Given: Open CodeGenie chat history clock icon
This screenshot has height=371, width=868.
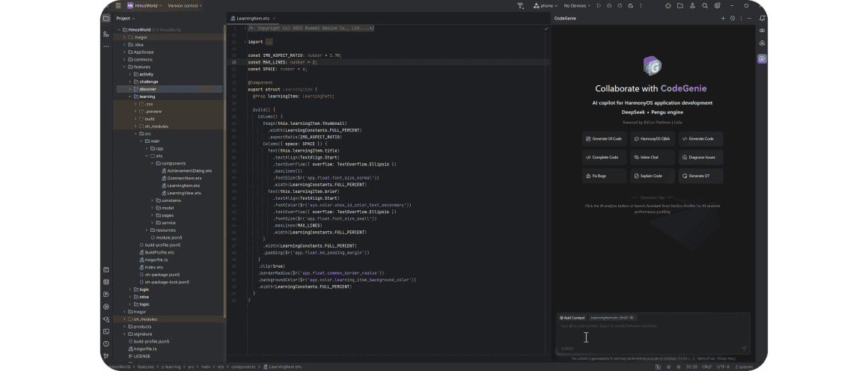Looking at the screenshot, I should point(733,18).
